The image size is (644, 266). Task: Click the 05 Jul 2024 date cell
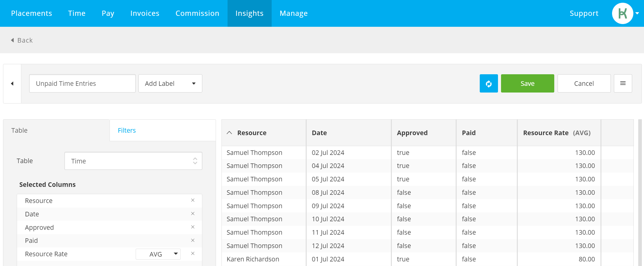[328, 179]
